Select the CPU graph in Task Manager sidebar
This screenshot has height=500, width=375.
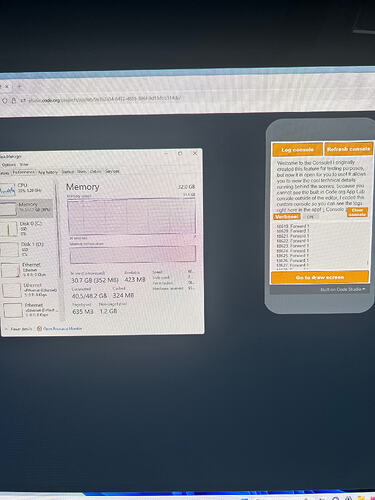8,190
